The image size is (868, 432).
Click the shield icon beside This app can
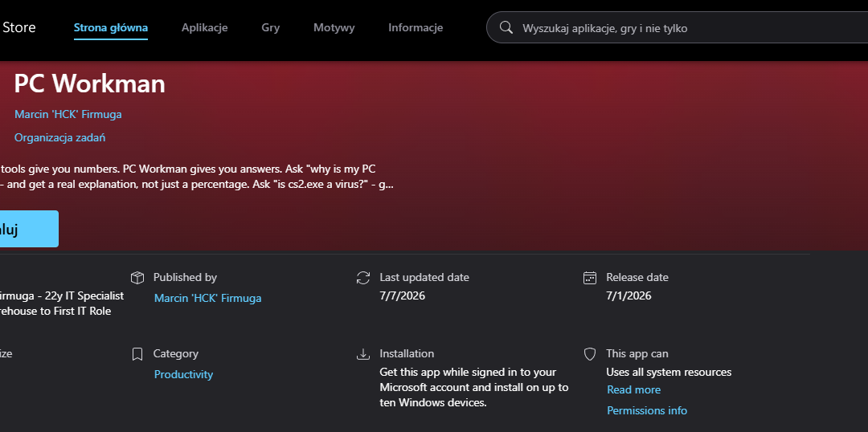click(x=590, y=354)
